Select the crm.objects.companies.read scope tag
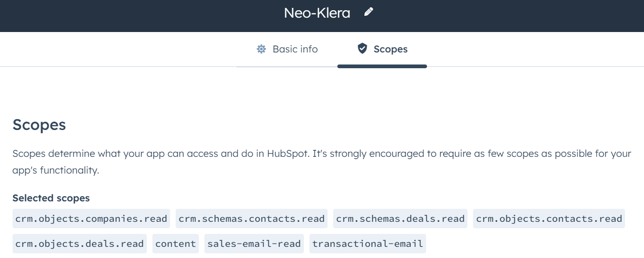 click(91, 219)
